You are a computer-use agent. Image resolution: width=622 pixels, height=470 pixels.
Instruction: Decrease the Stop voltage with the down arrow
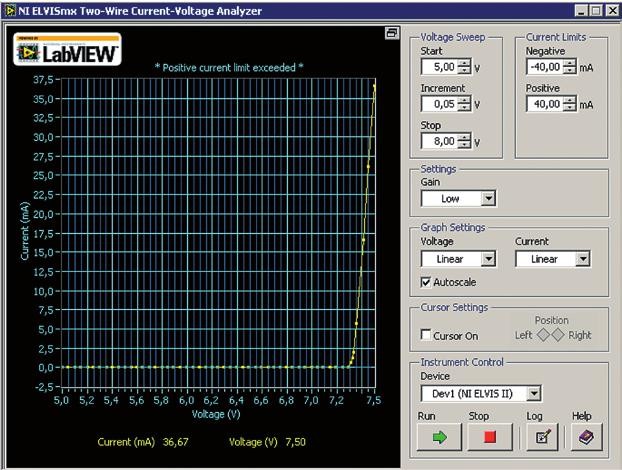465,144
